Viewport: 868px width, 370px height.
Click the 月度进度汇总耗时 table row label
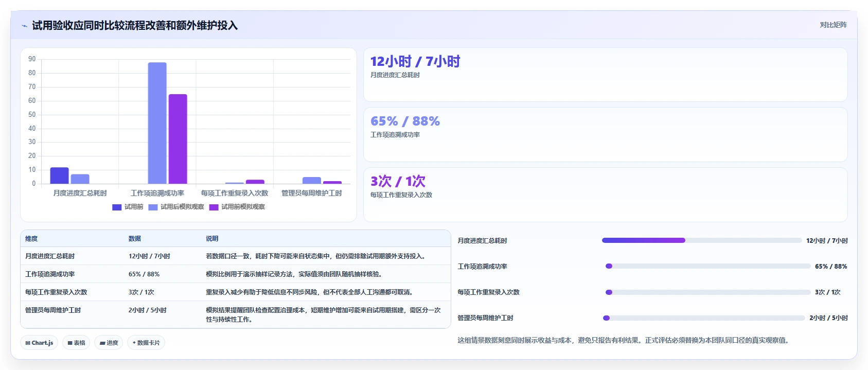coord(50,256)
